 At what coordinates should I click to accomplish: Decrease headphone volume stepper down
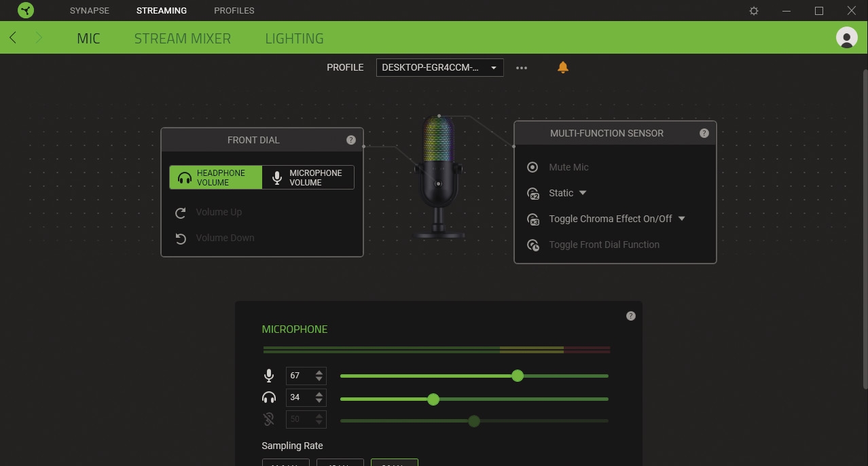pos(319,401)
